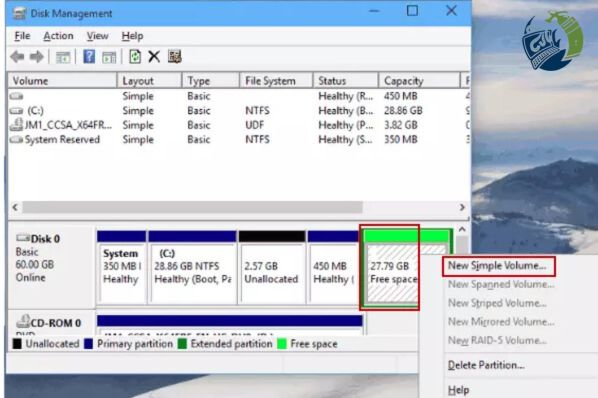The width and height of the screenshot is (598, 398).
Task: Click the 350 MB capacity cell in list
Action: [x=400, y=140]
